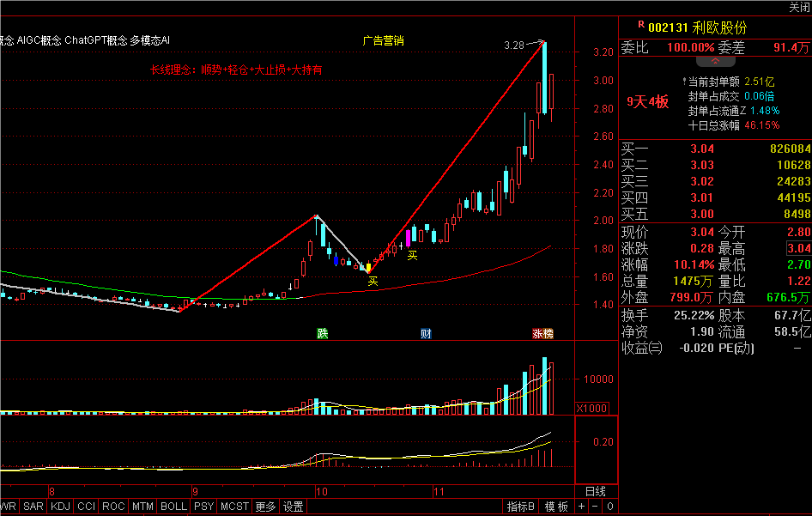Switch to the KDJ indicator tab
This screenshot has width=812, height=516.
(x=60, y=507)
